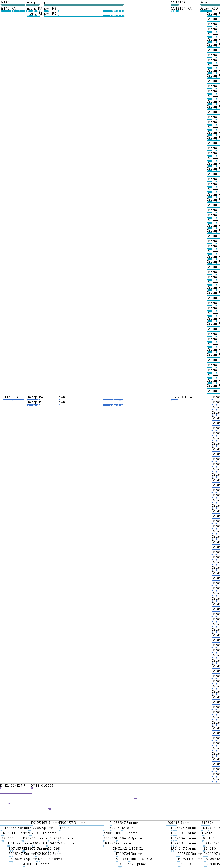Click the 330784 EST label
220x868 pixels.
coord(39,843)
